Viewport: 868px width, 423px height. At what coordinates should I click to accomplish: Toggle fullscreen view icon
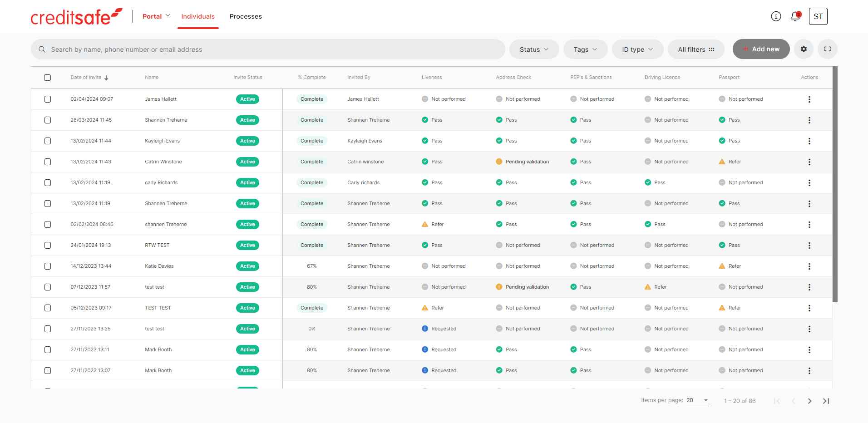pos(827,49)
